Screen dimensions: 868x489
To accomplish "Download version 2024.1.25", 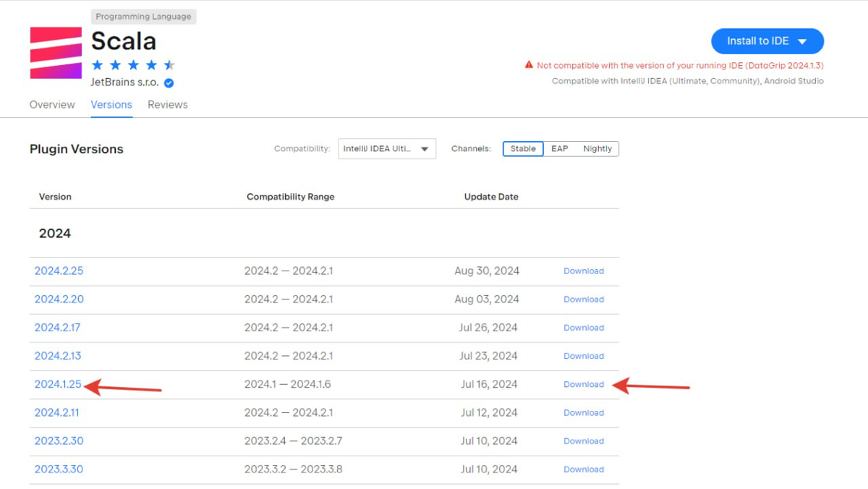I will (x=583, y=385).
